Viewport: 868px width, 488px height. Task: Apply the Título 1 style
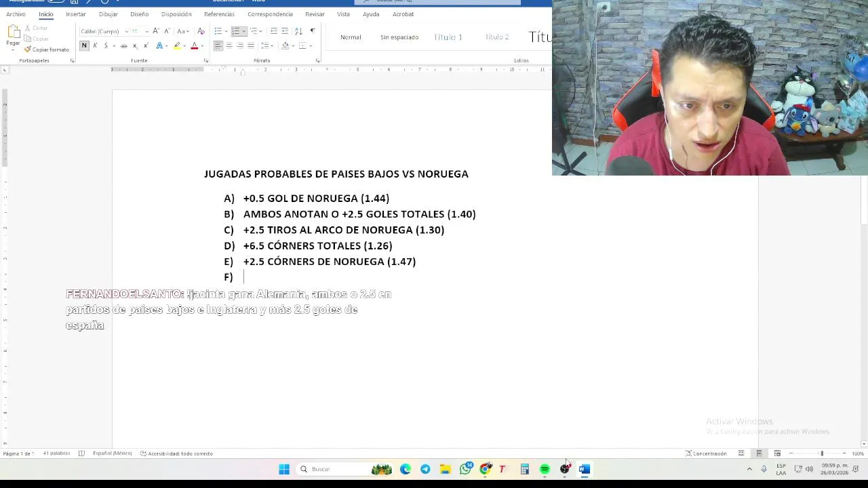click(448, 37)
